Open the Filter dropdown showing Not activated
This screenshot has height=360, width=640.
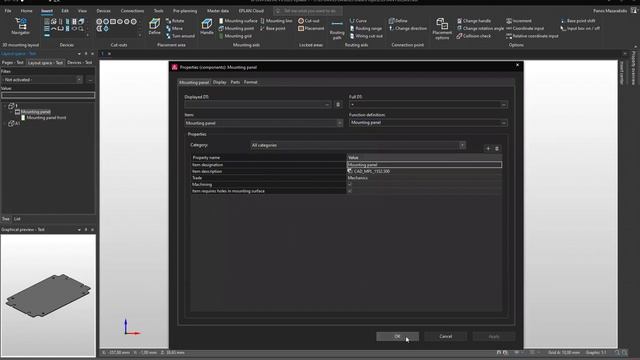pos(79,80)
